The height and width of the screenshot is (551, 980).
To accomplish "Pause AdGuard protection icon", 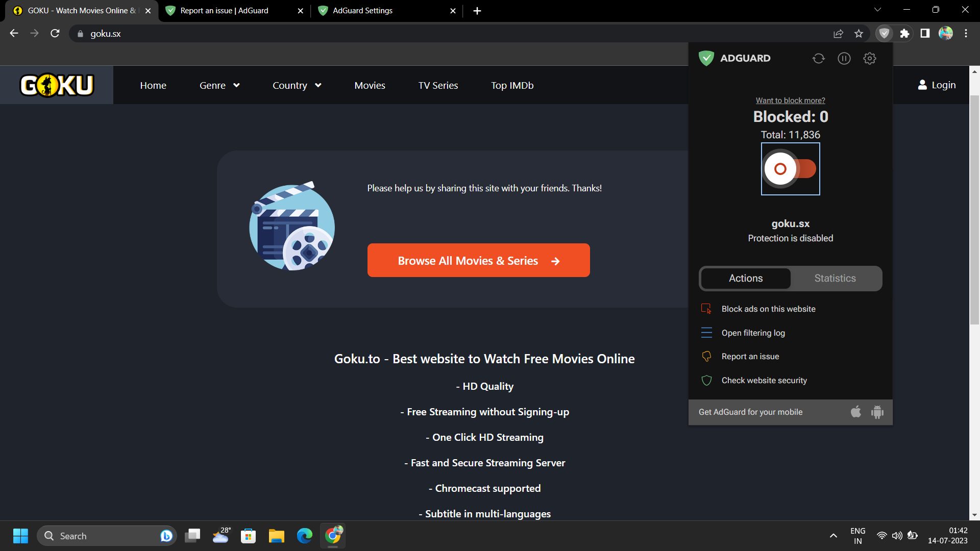I will tap(844, 58).
